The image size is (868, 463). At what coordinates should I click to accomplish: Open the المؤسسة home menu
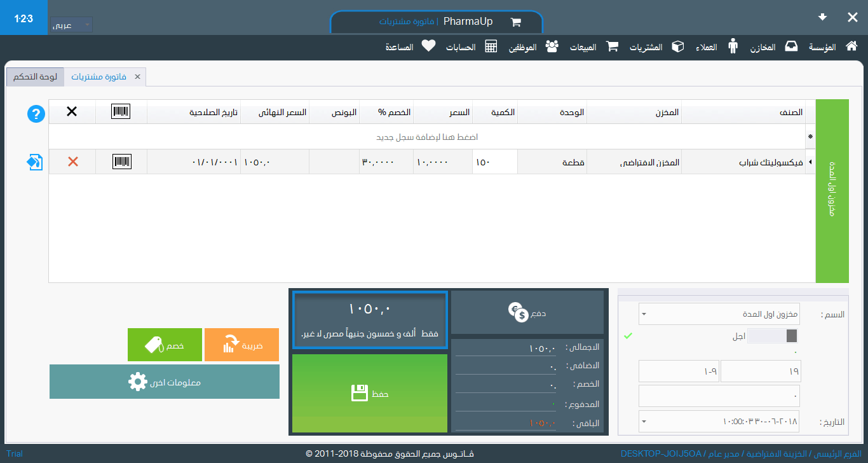832,47
